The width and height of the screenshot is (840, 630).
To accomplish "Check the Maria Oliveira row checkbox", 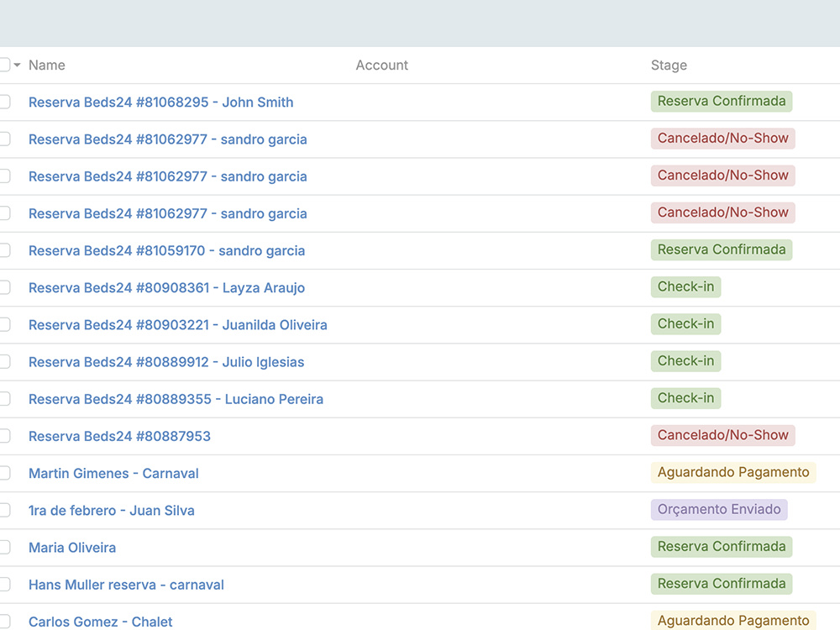I will click(4, 547).
